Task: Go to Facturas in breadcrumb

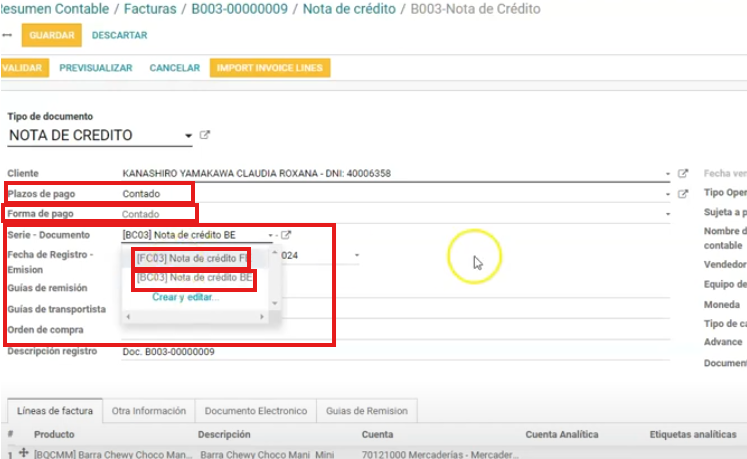Action: (x=150, y=9)
